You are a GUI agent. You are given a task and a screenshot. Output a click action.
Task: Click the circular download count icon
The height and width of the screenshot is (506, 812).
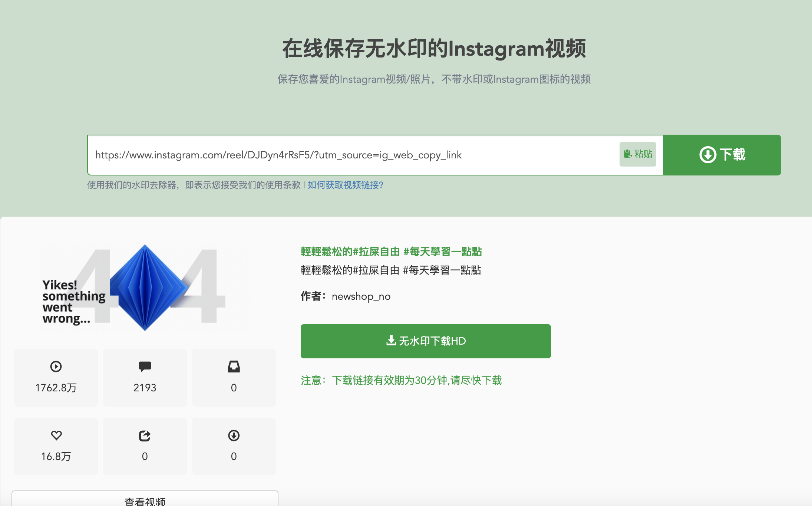(x=234, y=436)
